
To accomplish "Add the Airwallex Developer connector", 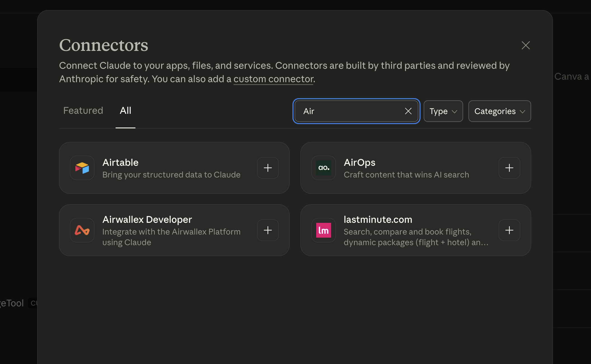I will coord(268,230).
